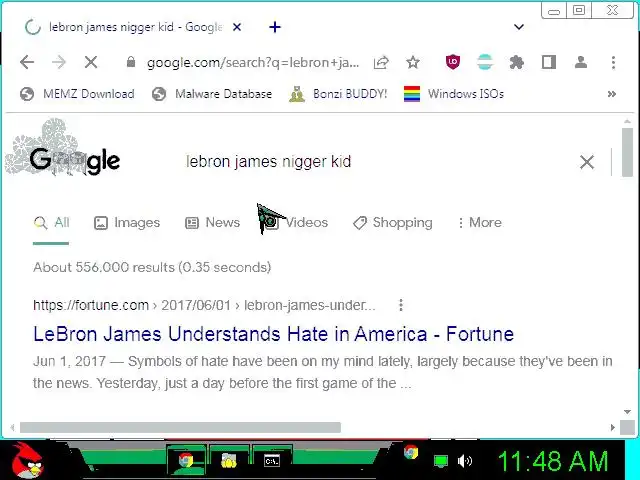The width and height of the screenshot is (640, 480).
Task: Click the fortune.com result URL
Action: point(204,305)
